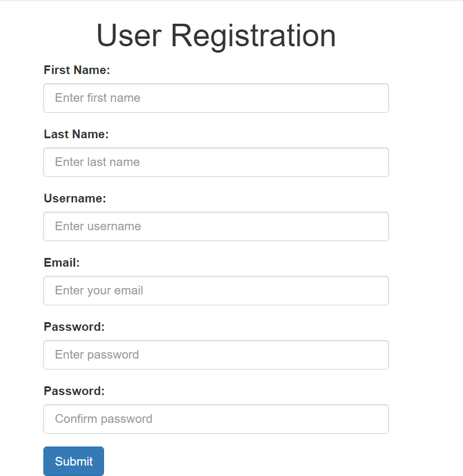Click the Enter your email input field
Image resolution: width=463 pixels, height=476 pixels.
(x=216, y=290)
